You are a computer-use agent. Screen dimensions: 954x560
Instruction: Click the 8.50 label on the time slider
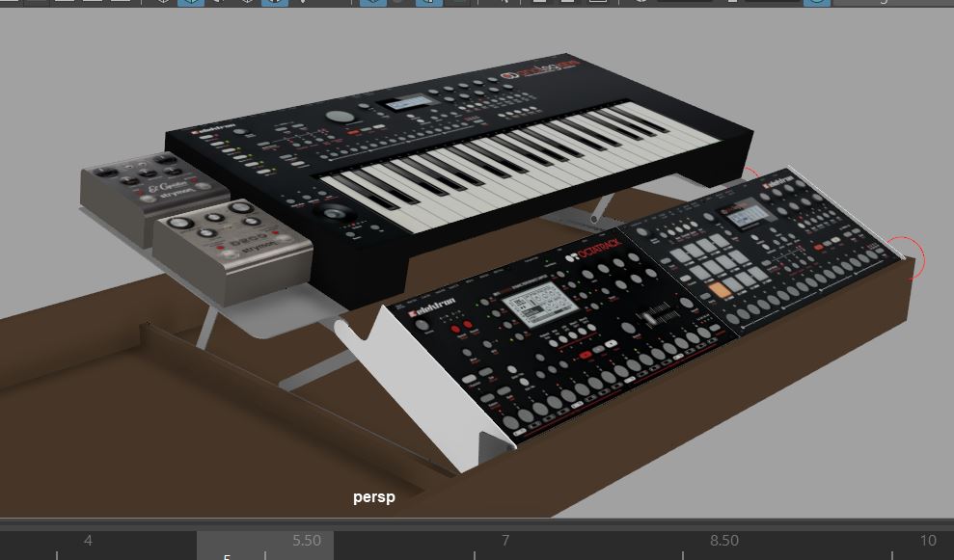tap(724, 541)
